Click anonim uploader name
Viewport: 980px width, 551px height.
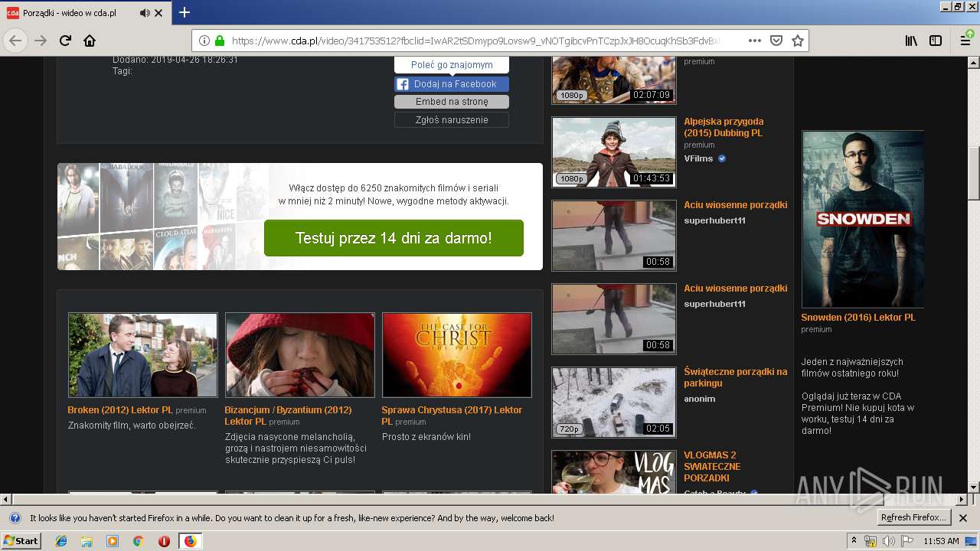(x=700, y=399)
